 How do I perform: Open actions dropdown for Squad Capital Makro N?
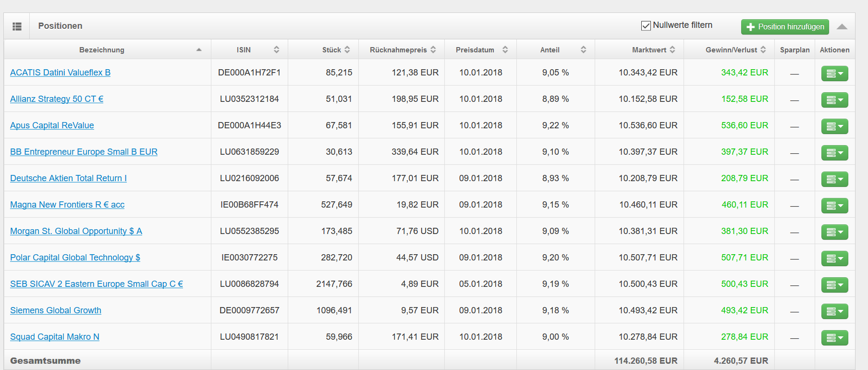[x=834, y=338]
